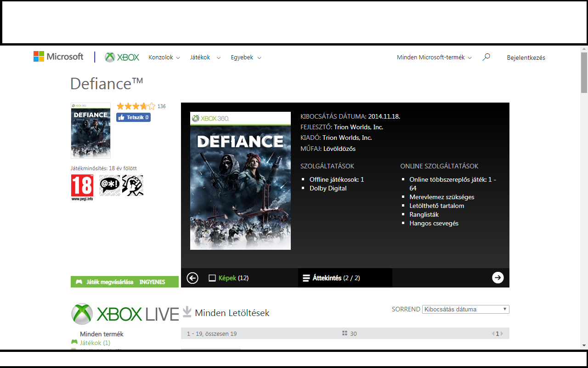
Task: Click the controller icon beside Játékok (1)
Action: coord(74,342)
